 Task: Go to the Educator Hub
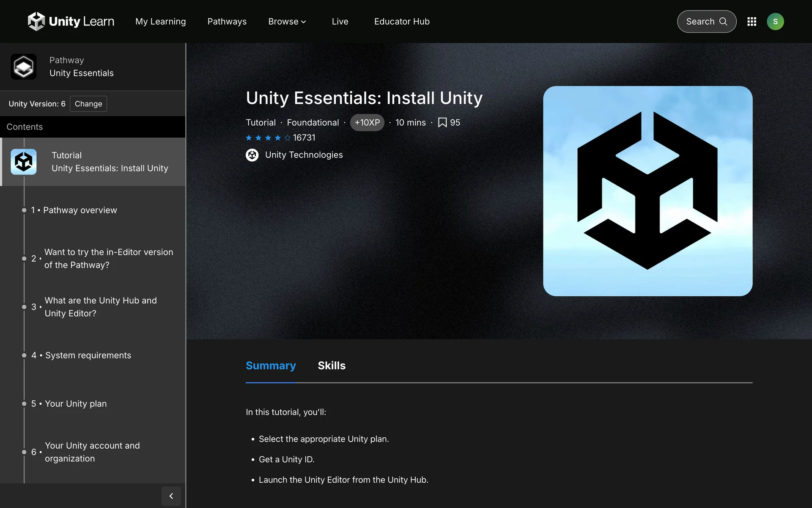[x=402, y=22]
